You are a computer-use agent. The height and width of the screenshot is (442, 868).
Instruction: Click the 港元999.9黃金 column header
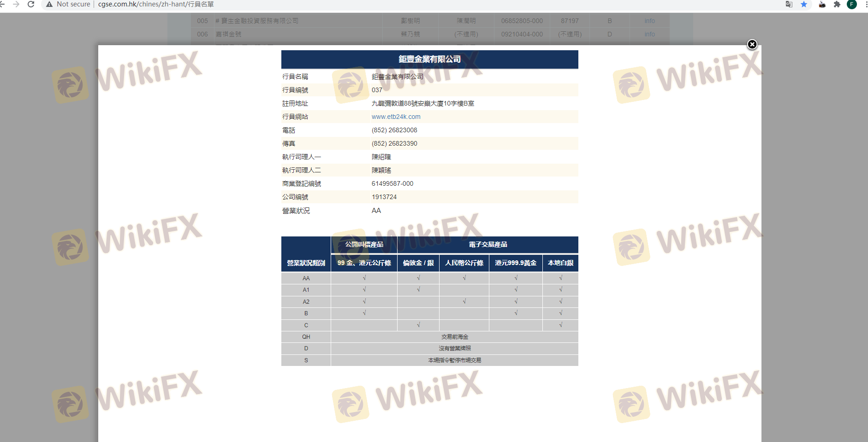(516, 263)
